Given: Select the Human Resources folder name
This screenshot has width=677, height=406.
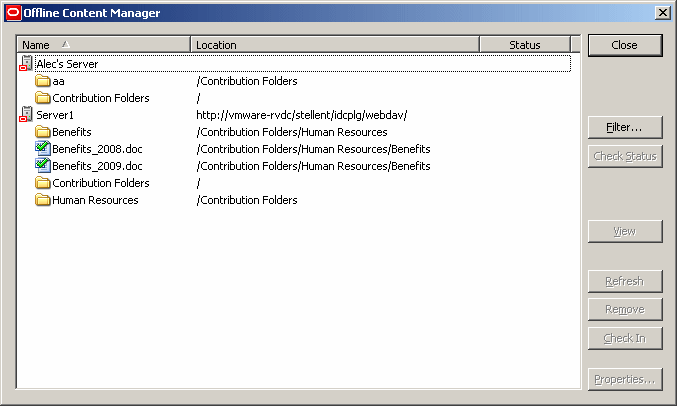Looking at the screenshot, I should pyautogui.click(x=95, y=200).
